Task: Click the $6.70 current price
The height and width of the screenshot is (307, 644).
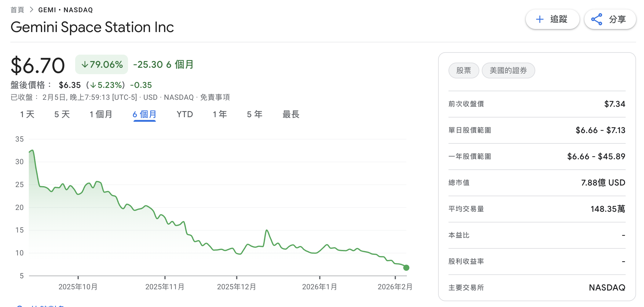Action: 38,65
